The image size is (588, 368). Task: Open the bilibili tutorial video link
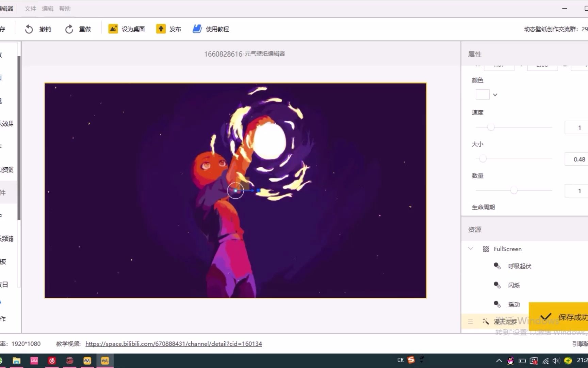click(x=174, y=344)
